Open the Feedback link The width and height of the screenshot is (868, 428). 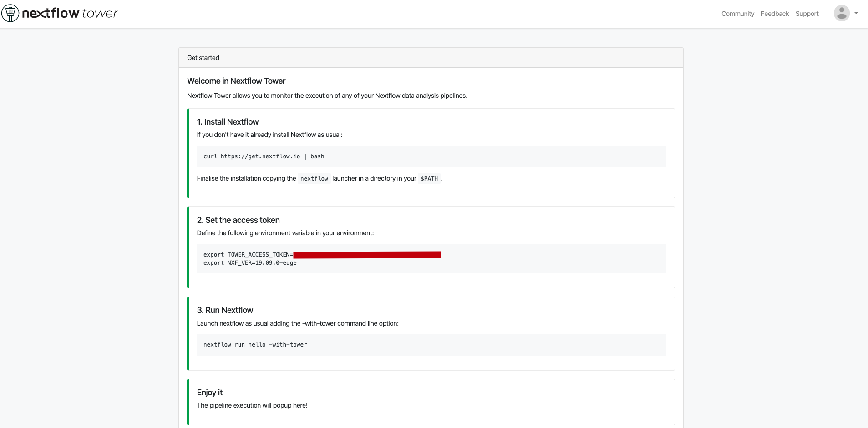[x=774, y=14]
